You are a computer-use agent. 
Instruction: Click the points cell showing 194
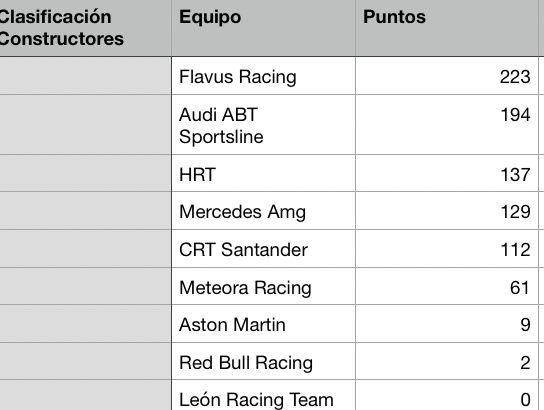tap(447, 125)
